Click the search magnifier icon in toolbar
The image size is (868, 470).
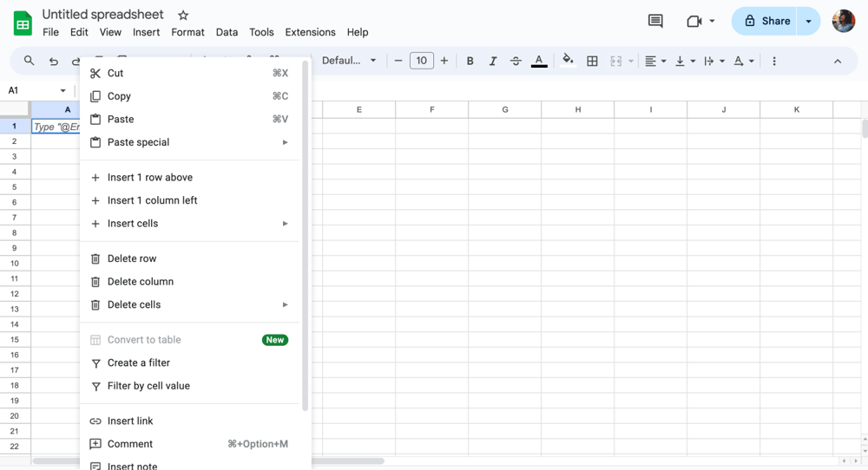coord(29,61)
